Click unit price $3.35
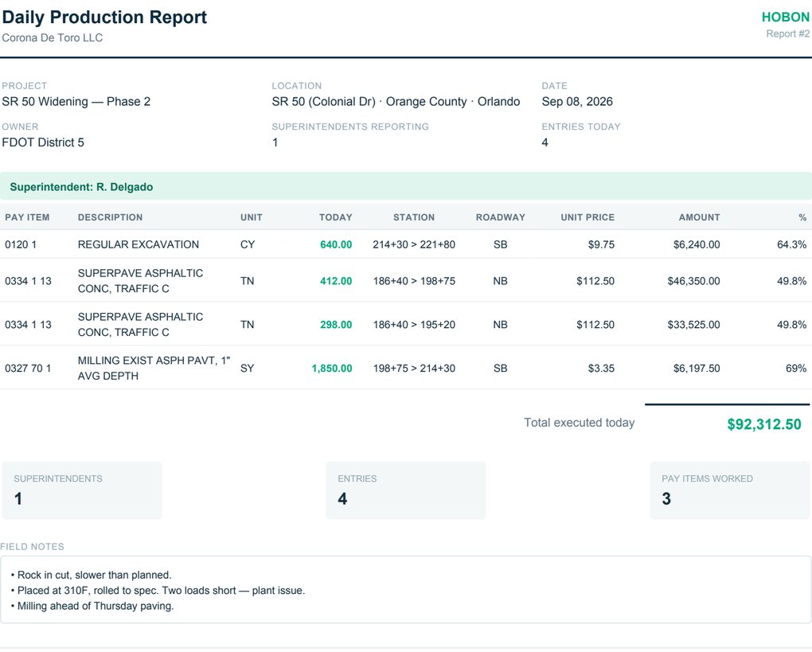Screen dimensions: 812x652 pos(601,369)
